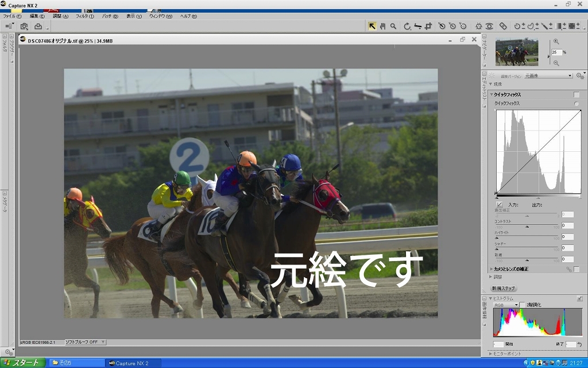Select the Black Control Point tool

click(x=442, y=26)
